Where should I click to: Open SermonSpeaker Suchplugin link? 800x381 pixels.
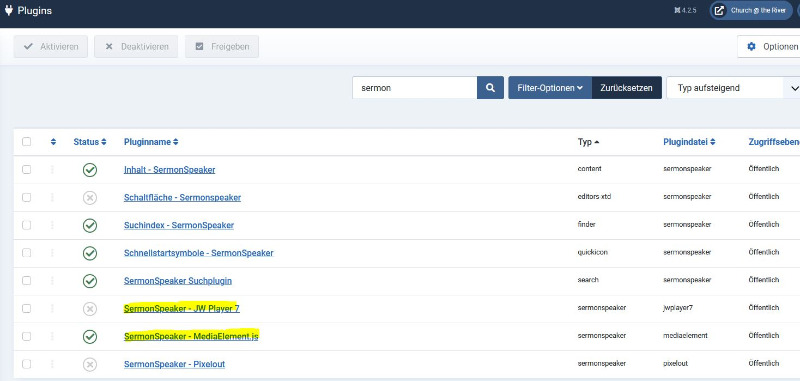tap(178, 281)
